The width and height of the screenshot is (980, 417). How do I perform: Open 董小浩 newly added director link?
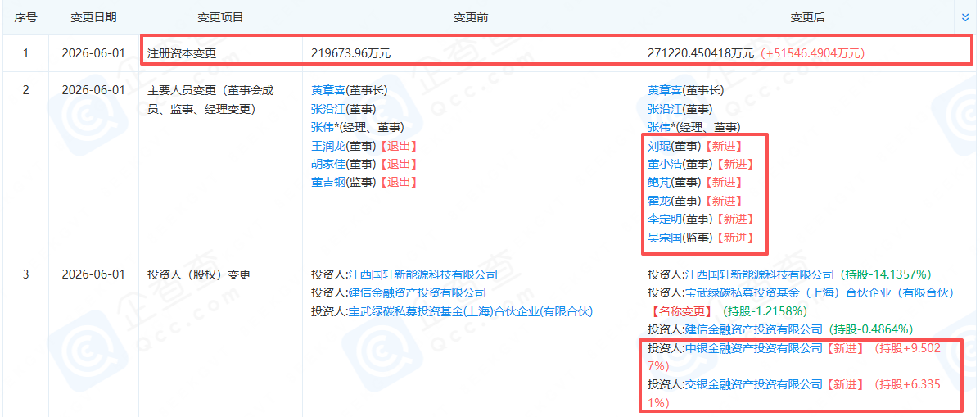click(664, 164)
